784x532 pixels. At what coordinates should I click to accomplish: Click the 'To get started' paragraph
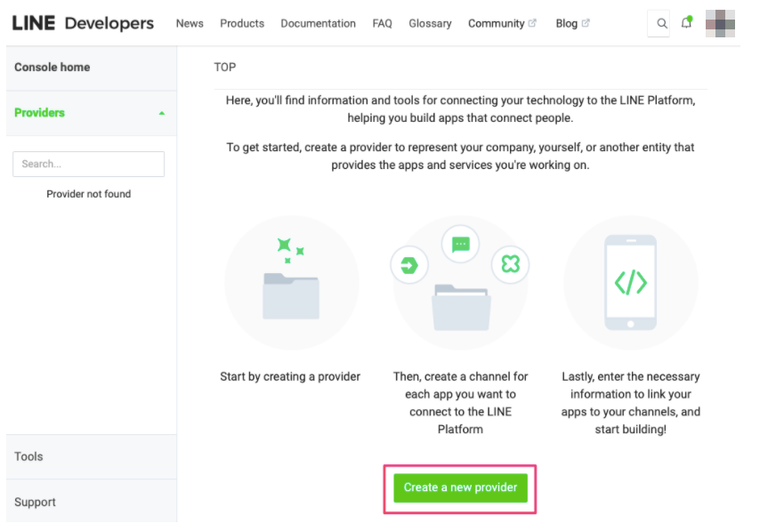pos(460,156)
